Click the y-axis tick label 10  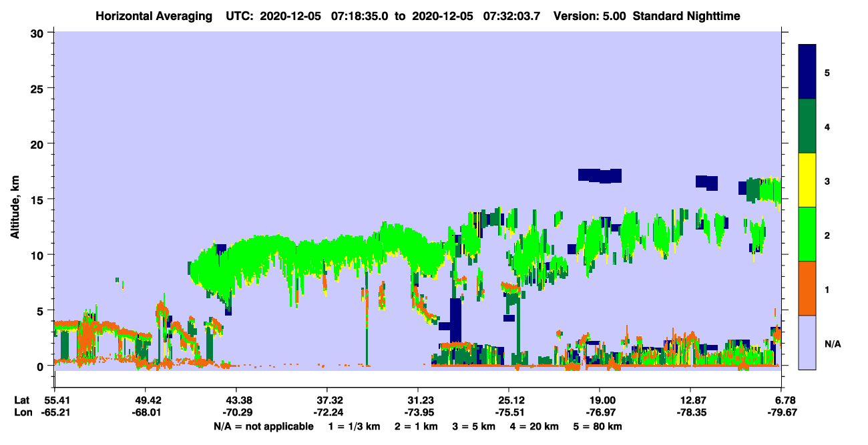39,255
